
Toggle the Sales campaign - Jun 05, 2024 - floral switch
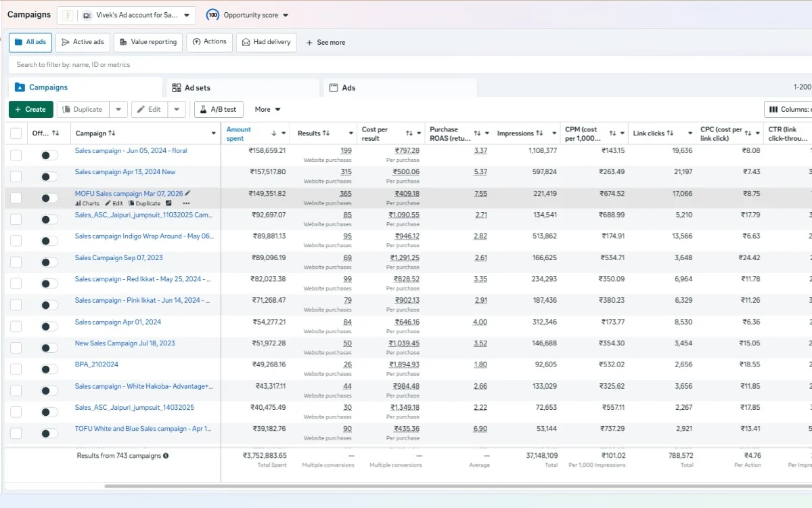click(49, 155)
